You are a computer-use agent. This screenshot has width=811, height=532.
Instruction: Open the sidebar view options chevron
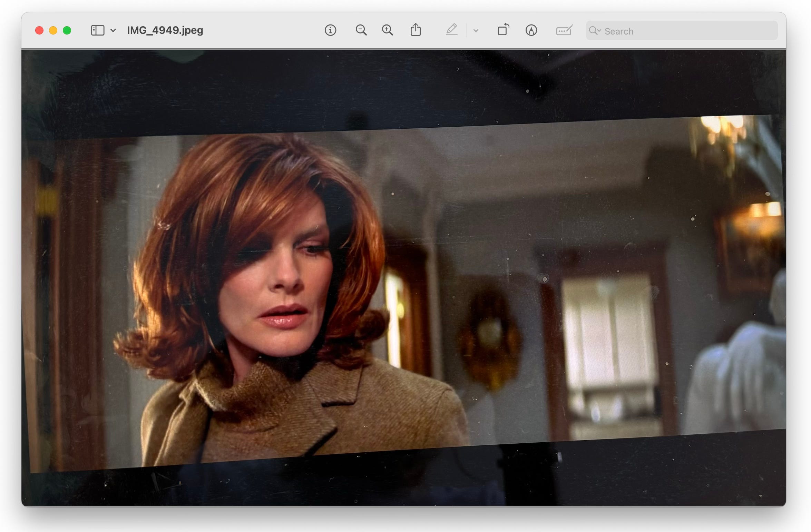tap(113, 30)
